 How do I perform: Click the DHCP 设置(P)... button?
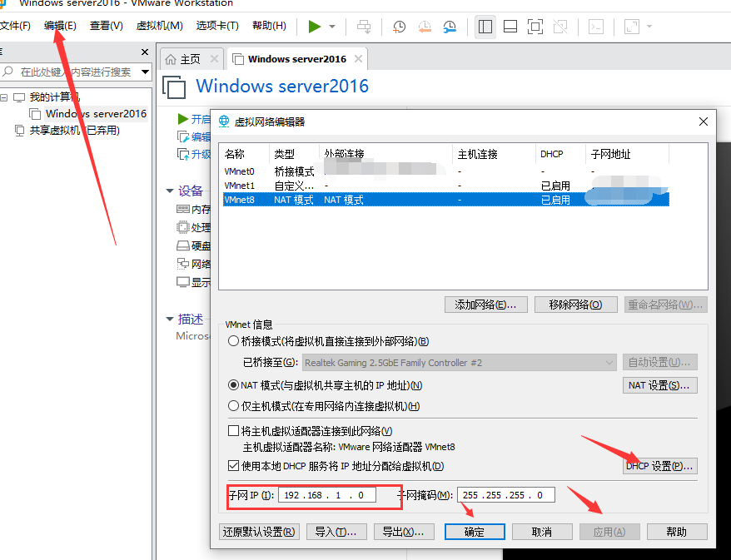[659, 466]
